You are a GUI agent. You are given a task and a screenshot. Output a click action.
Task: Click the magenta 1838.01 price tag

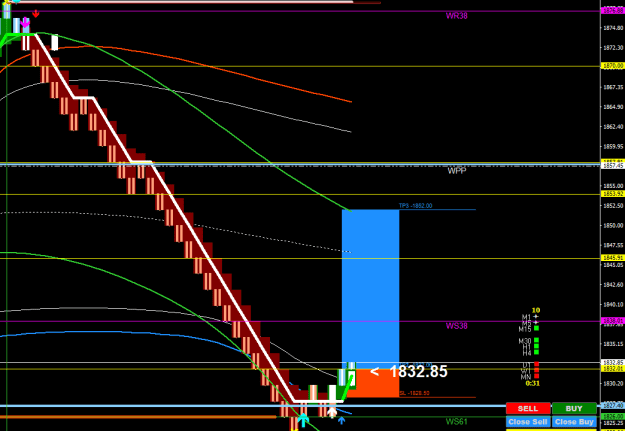click(x=613, y=321)
